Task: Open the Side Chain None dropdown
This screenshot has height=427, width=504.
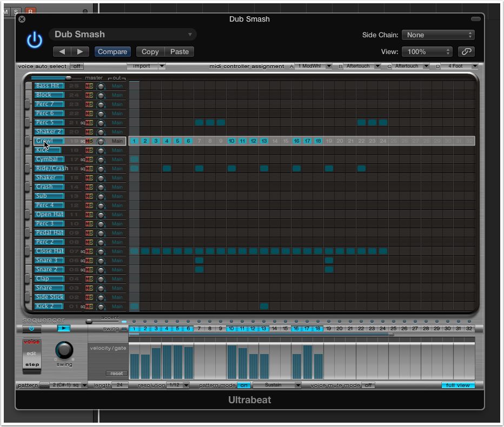Action: coord(438,35)
